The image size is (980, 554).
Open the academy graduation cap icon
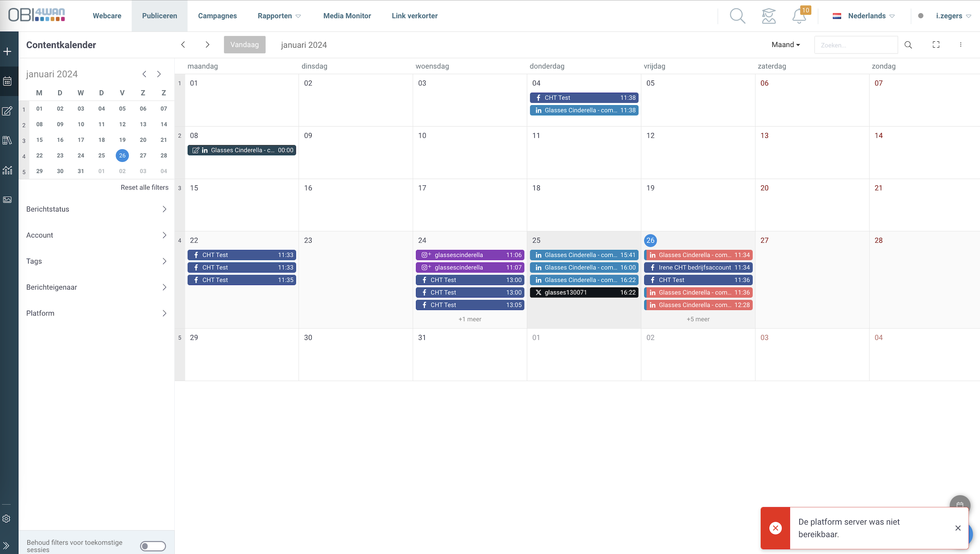pos(768,16)
